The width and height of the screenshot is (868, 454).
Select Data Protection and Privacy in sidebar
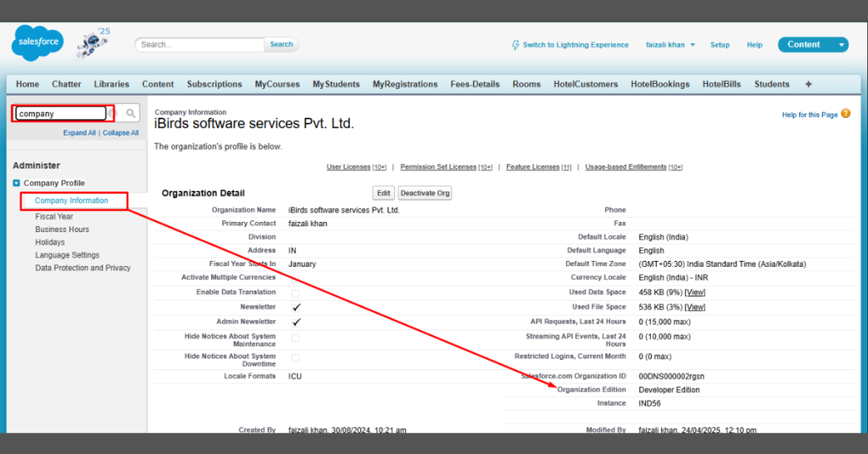[x=83, y=268]
